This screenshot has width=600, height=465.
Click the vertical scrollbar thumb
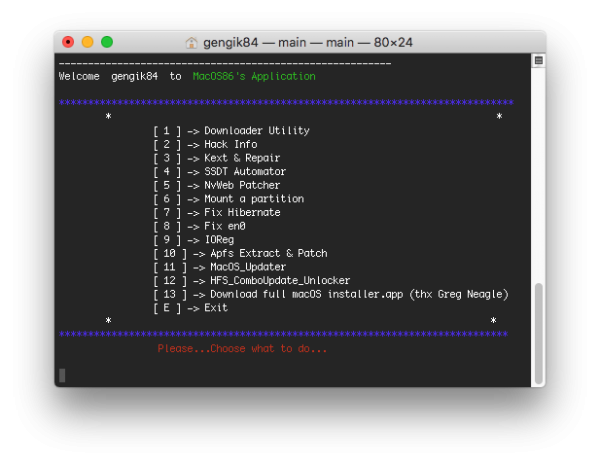tap(539, 333)
